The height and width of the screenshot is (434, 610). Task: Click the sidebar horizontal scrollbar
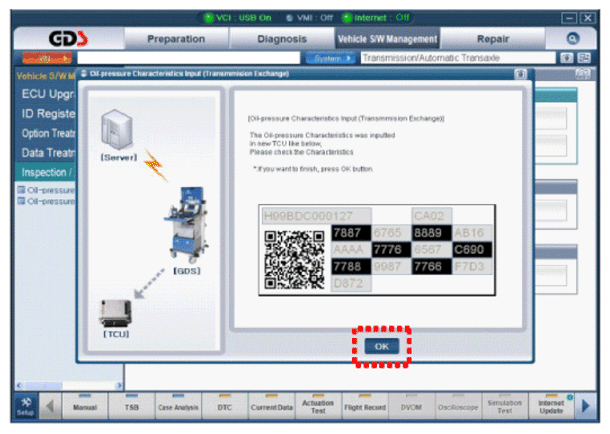[69, 385]
